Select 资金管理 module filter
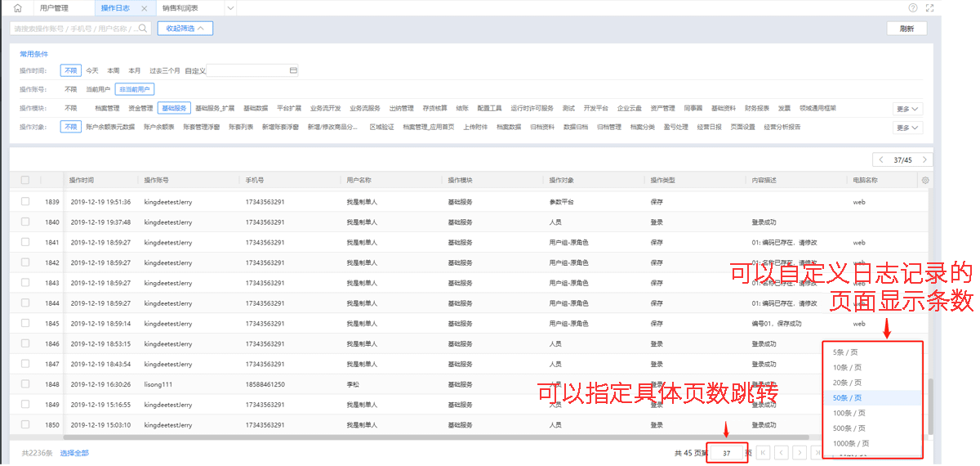Image resolution: width=980 pixels, height=466 pixels. click(x=140, y=108)
